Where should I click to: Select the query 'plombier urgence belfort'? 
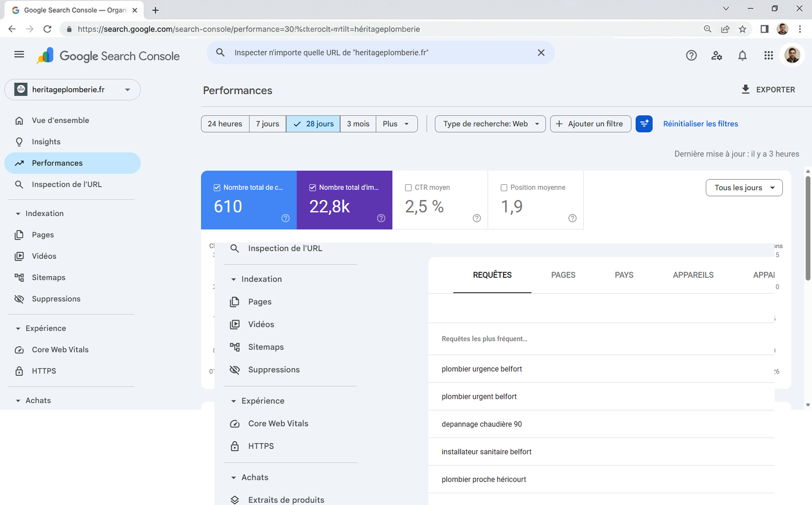(481, 369)
